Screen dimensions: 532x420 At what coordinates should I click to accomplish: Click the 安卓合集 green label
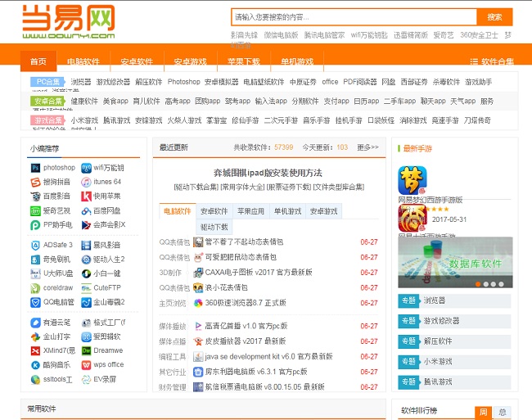(47, 101)
